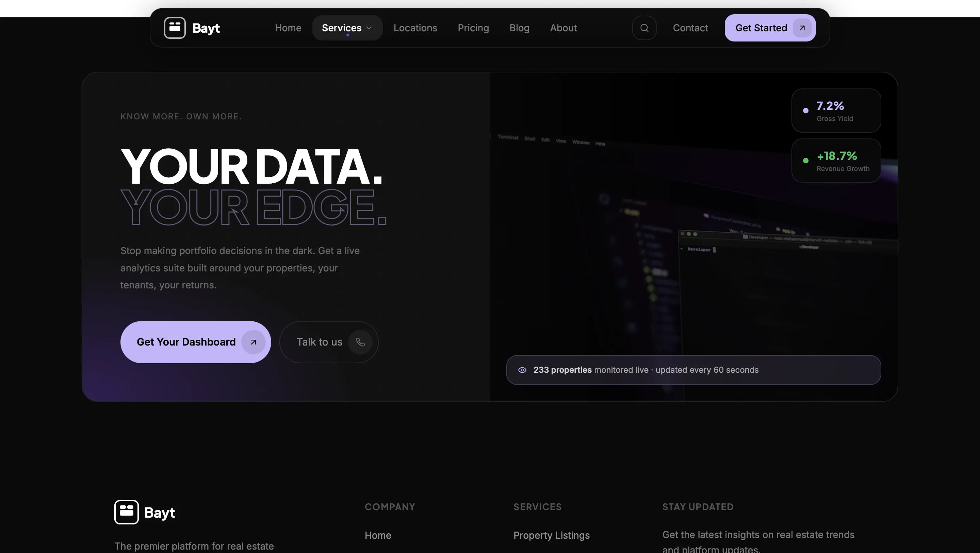Screen dimensions: 980x553
Task: Click arrow icon on Get Your Dashboard
Action: (254, 342)
